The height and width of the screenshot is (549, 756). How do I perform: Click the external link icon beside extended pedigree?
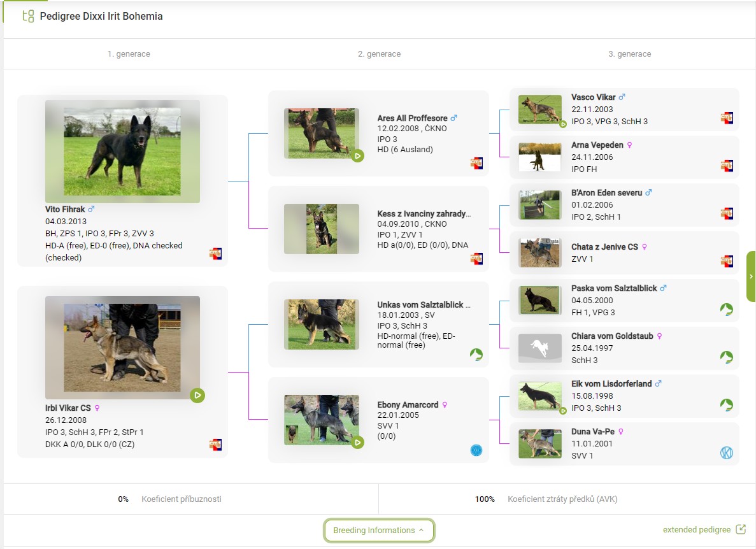(741, 529)
